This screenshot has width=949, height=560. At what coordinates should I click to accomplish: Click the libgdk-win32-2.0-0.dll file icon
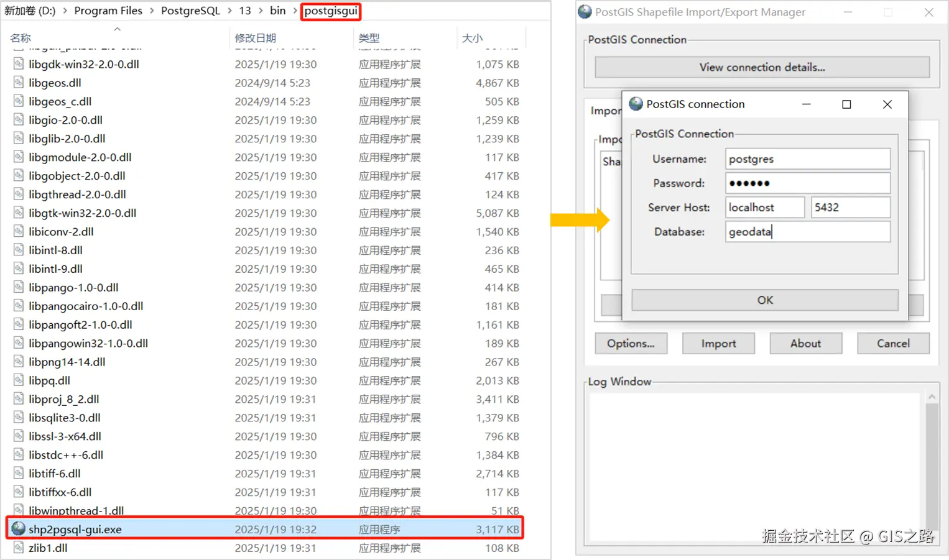[19, 64]
